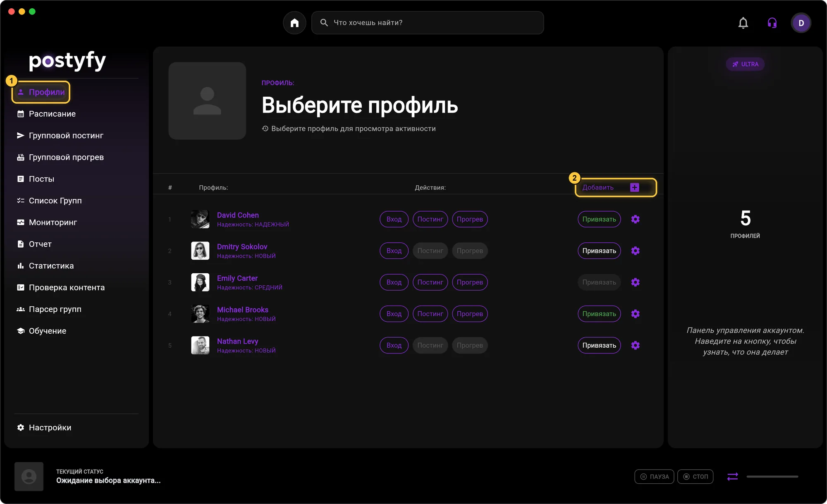Screen dimensions: 827x504
Task: Open Настройки at sidebar bottom
Action: (44, 428)
